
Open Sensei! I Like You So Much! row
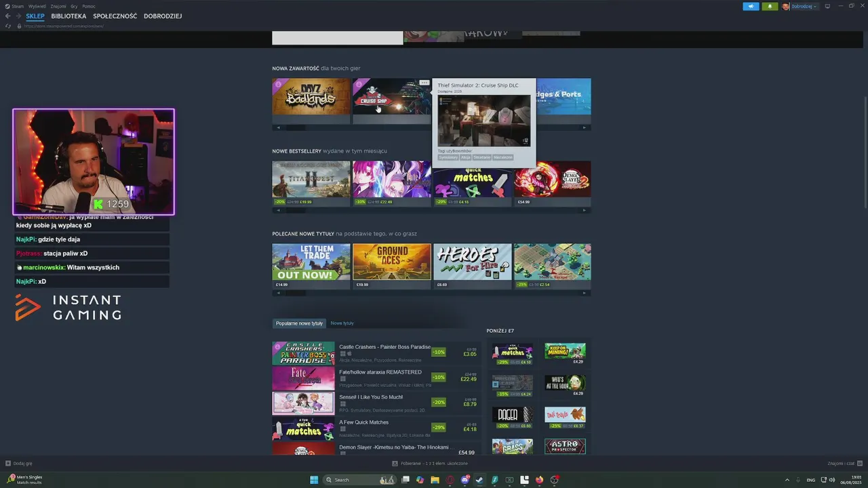[376, 403]
